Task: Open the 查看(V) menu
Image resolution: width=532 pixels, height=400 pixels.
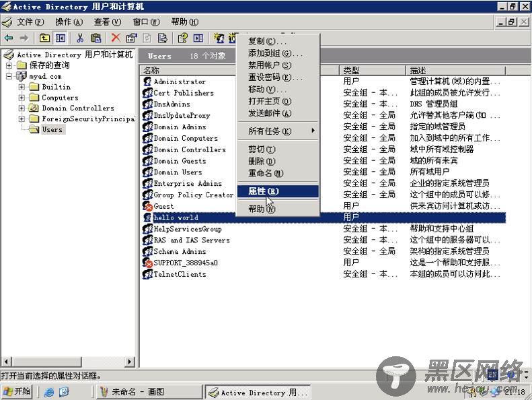Action: pyautogui.click(x=107, y=22)
